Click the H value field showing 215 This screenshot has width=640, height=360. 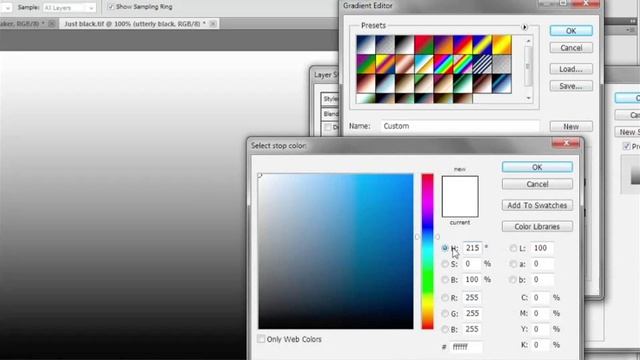tap(472, 248)
